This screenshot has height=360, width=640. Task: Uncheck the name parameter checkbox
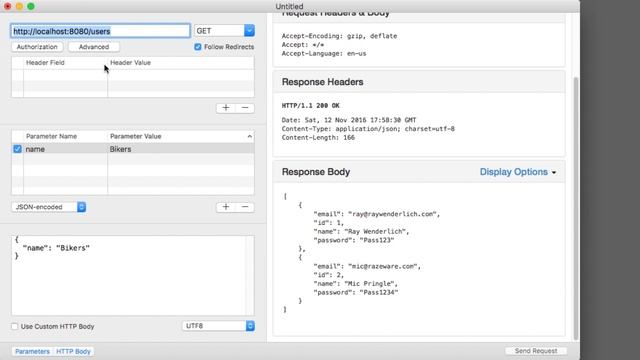(x=17, y=149)
